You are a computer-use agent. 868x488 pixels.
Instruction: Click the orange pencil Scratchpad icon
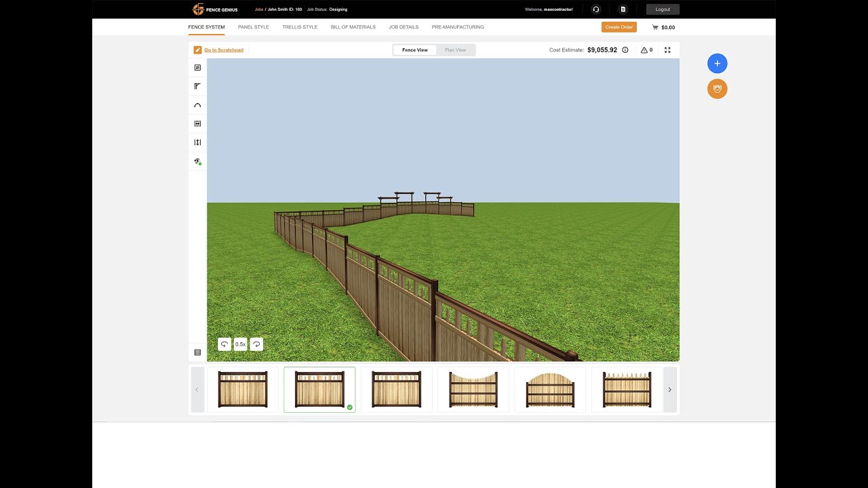pos(197,50)
